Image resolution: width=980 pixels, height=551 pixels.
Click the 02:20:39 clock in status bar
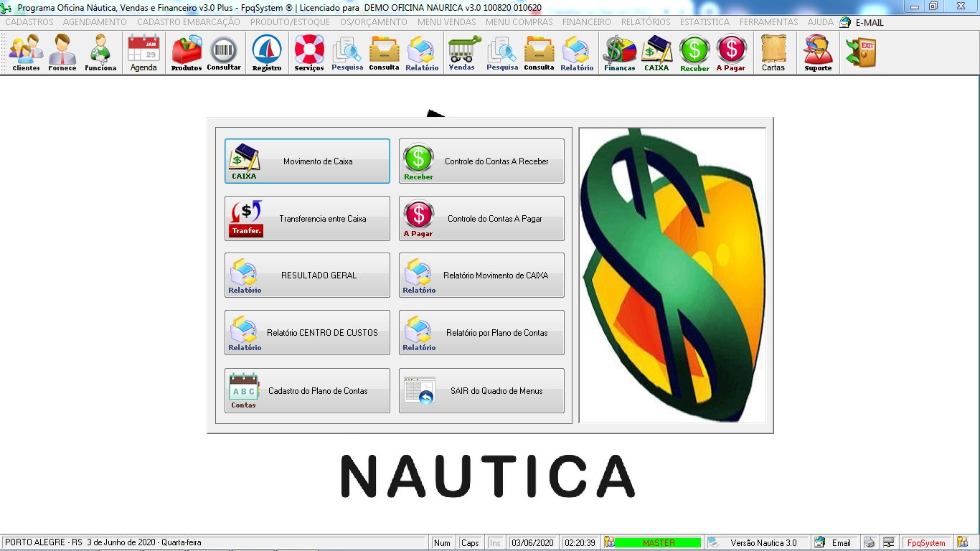coord(580,542)
